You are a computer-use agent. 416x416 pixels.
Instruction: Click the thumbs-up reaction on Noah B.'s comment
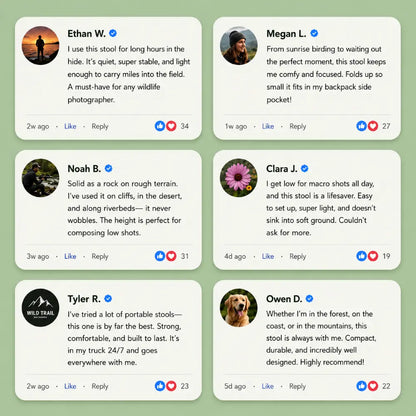pos(160,256)
